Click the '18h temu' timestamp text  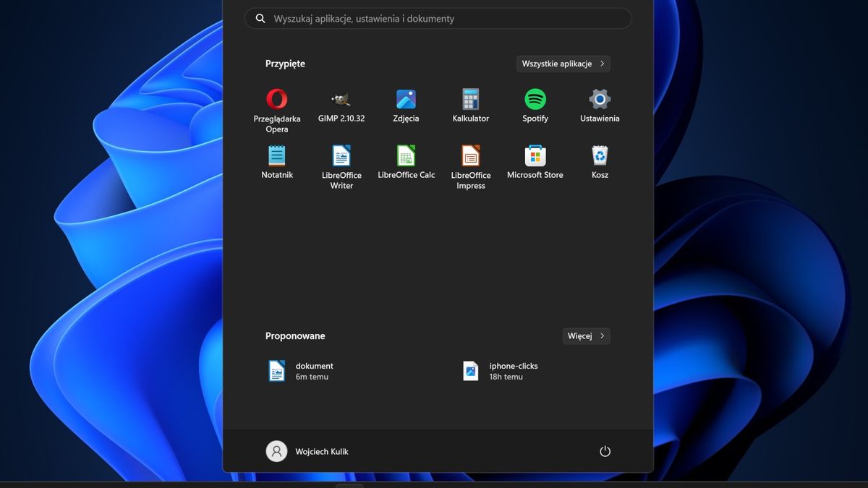click(x=506, y=377)
